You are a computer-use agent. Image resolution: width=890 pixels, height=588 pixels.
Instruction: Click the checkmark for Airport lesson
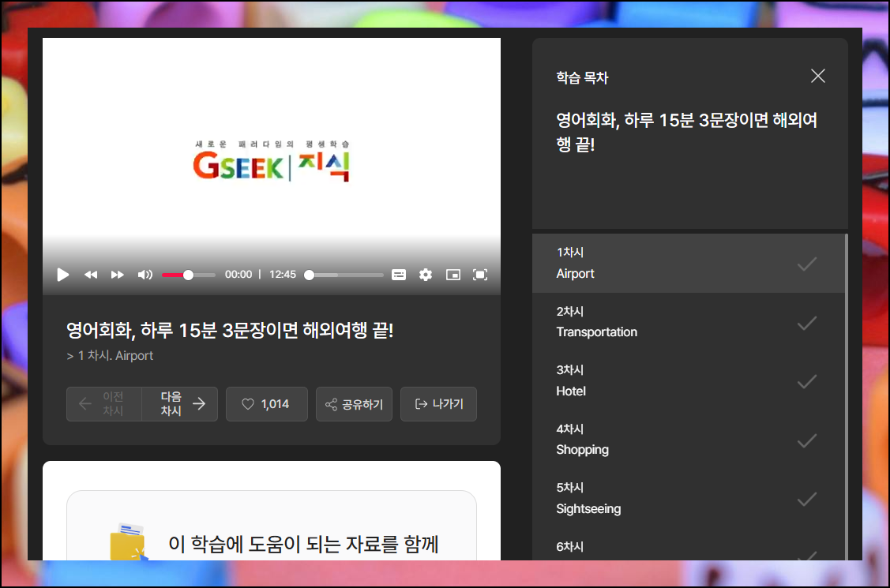[x=806, y=264]
